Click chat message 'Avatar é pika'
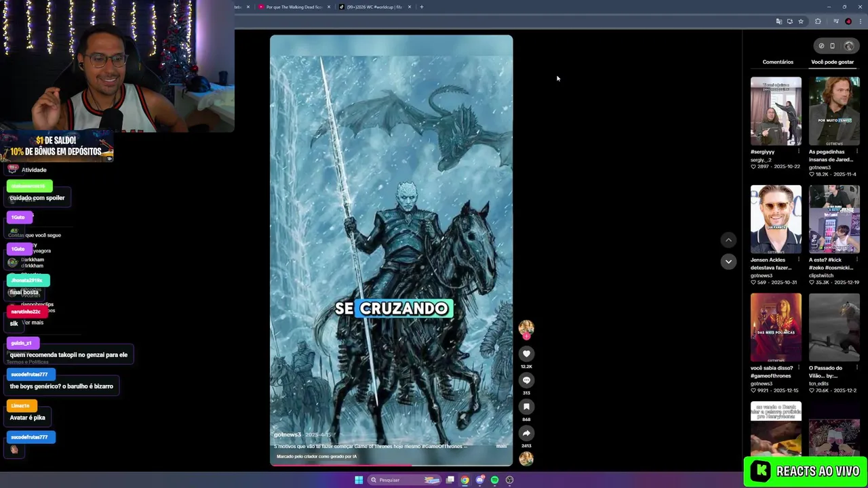This screenshot has height=488, width=868. (x=28, y=418)
